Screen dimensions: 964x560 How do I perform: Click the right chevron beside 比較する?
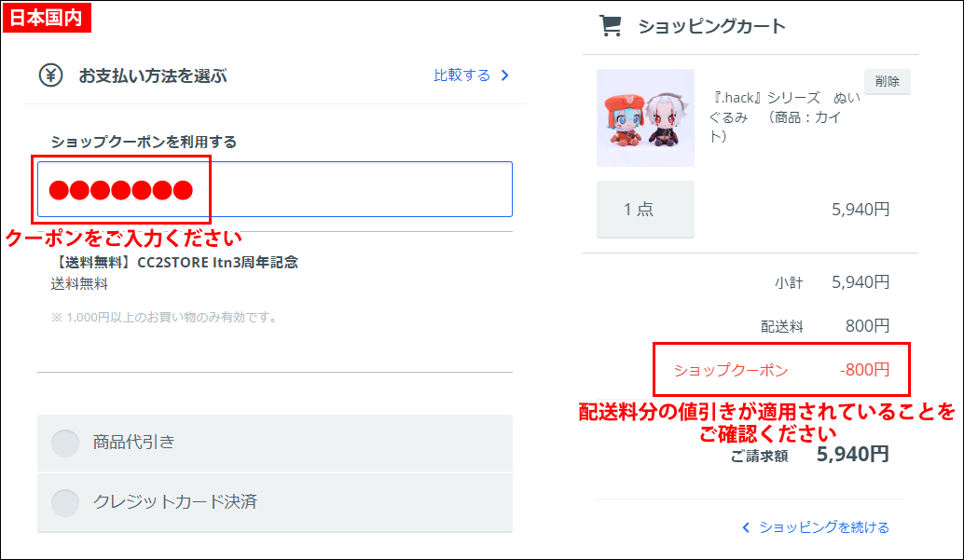tap(505, 75)
